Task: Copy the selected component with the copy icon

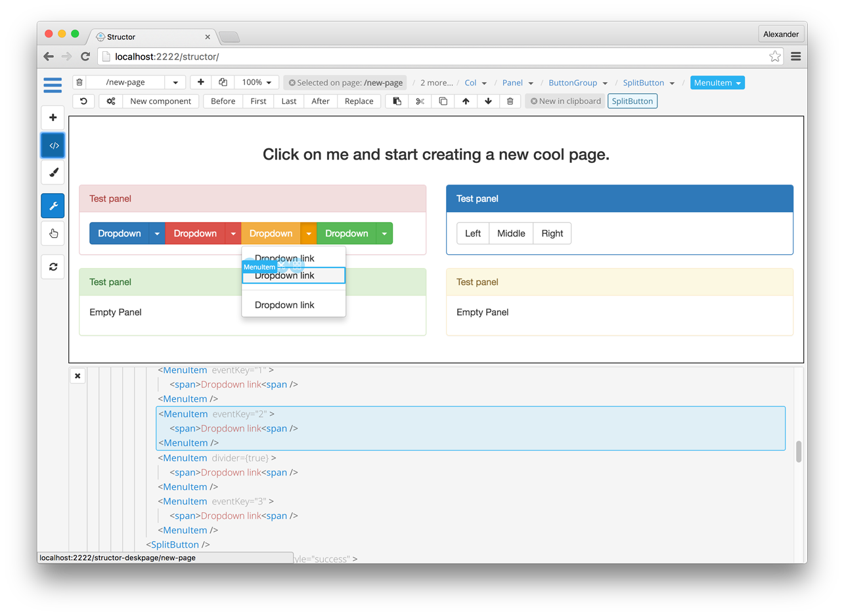Action: (x=443, y=101)
